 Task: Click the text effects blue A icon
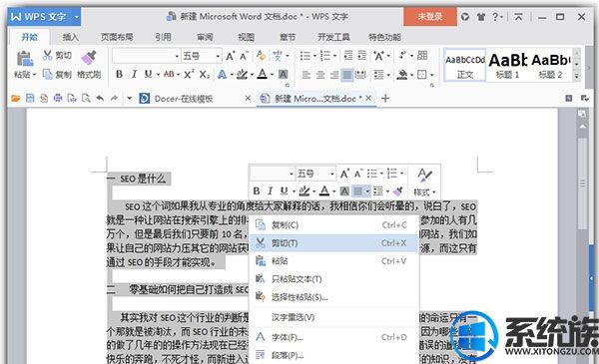click(222, 74)
